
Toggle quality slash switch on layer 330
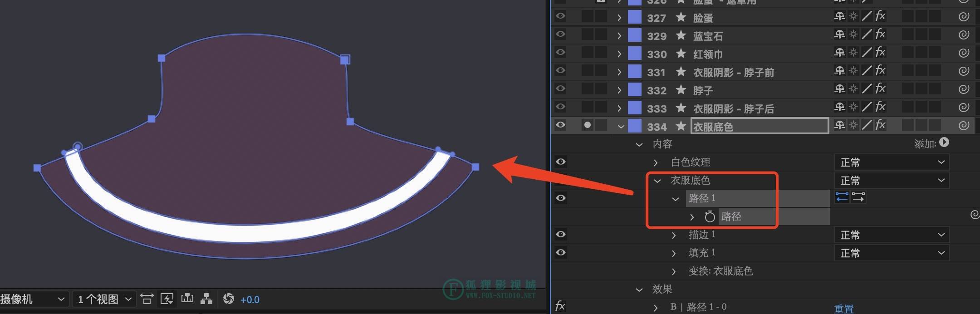point(867,53)
